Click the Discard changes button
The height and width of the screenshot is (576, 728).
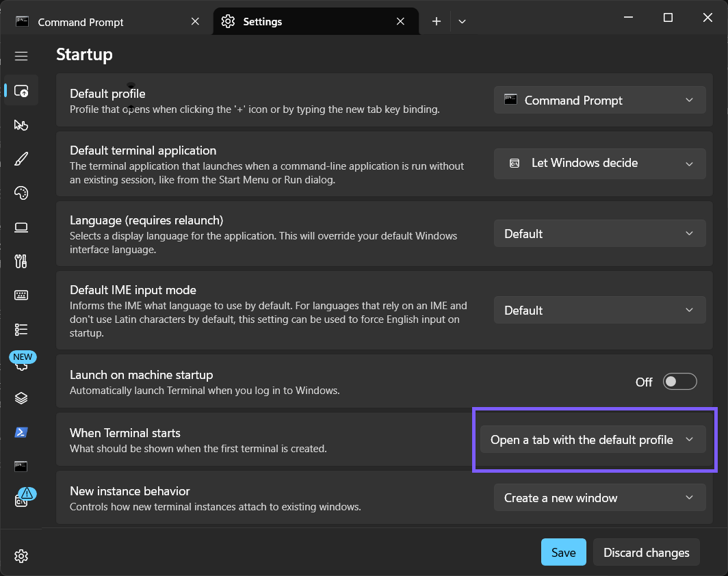[x=647, y=552]
